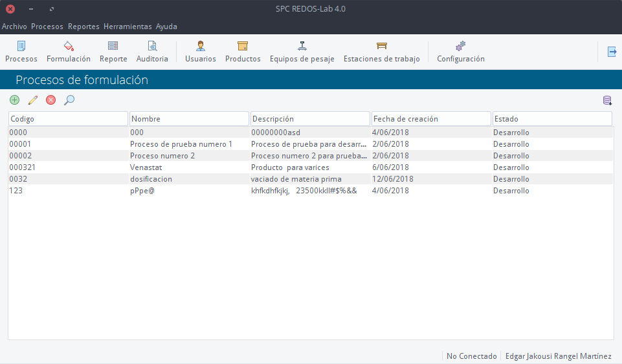The height and width of the screenshot is (364, 622).
Task: Sort by the Codigo column header
Action: (68, 119)
